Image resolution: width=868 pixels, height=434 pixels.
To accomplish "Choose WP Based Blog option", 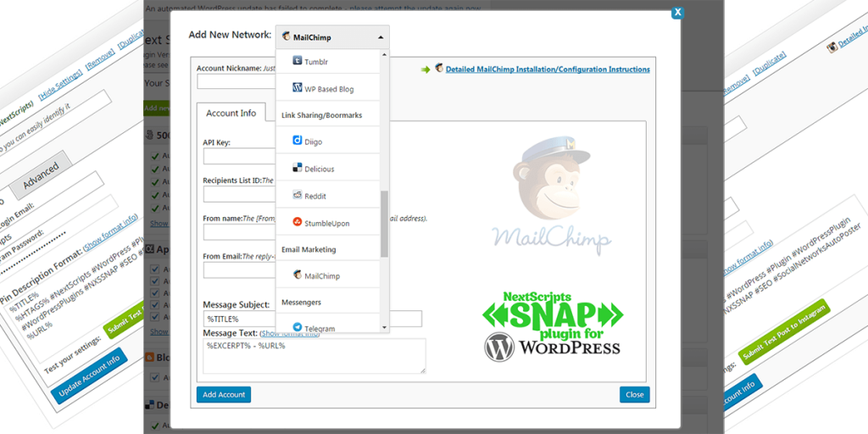I will [x=328, y=88].
